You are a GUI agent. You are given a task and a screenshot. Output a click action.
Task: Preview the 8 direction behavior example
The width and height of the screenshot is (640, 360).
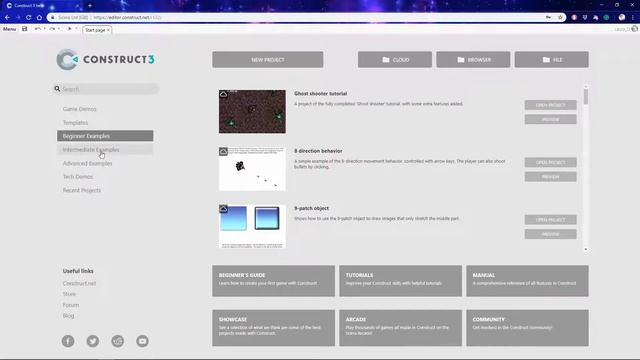click(550, 177)
